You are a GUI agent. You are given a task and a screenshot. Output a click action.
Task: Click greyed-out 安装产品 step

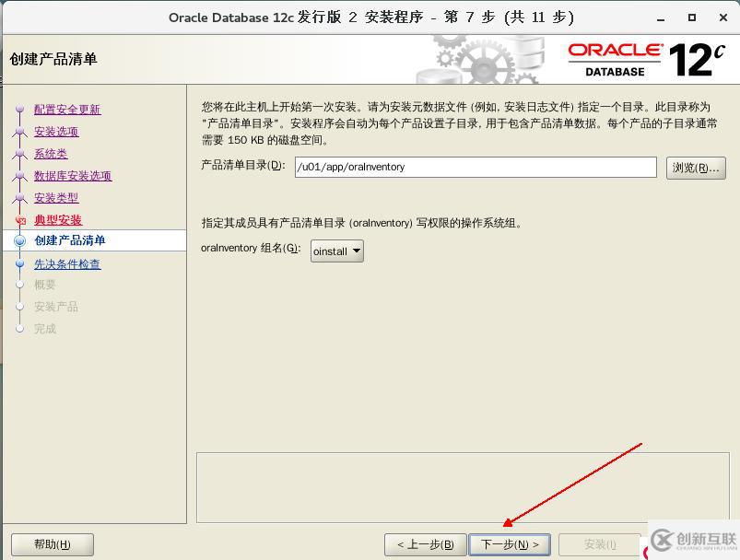(55, 307)
